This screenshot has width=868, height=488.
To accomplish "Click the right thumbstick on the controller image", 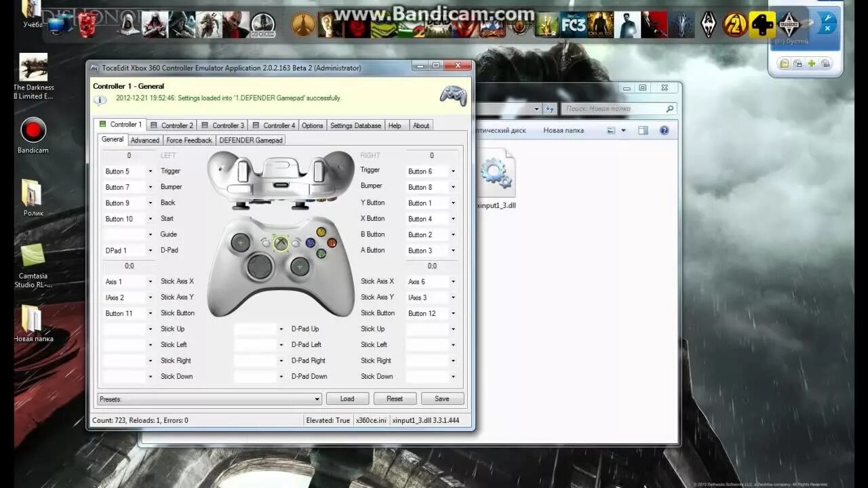I will (300, 266).
